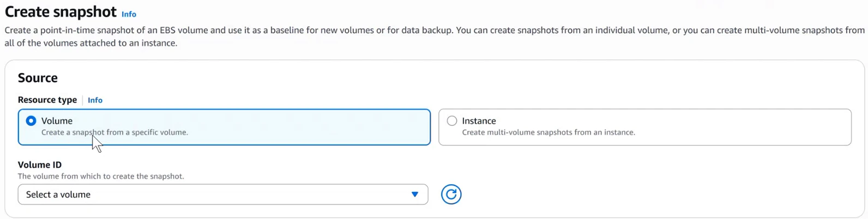Click 'Create a snapshot from a specific volume' text

coord(114,132)
